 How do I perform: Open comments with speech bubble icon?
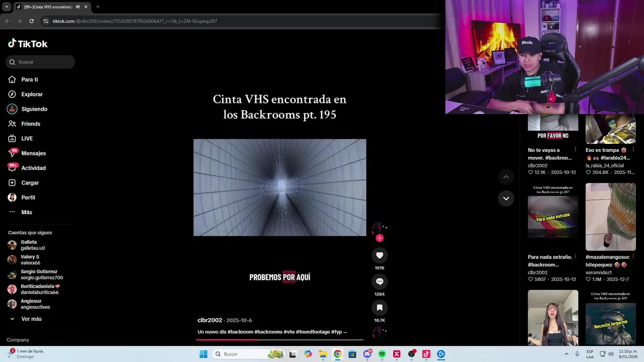(x=379, y=282)
